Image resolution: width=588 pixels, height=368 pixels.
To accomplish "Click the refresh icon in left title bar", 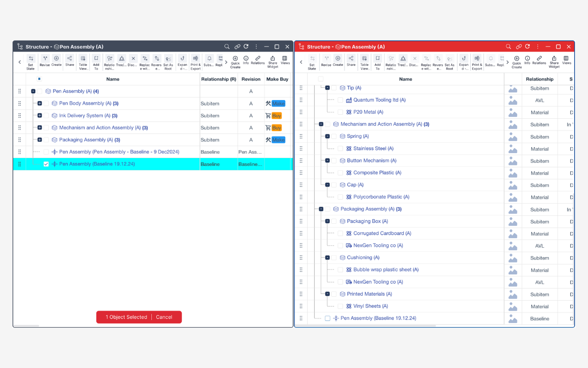I will pos(246,47).
